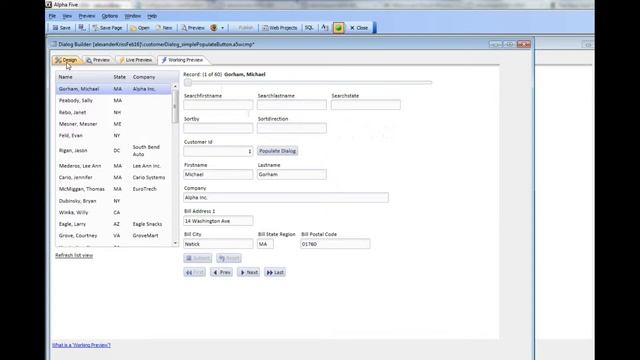Click the New toolbar button
This screenshot has height=360, width=640.
(x=164, y=28)
